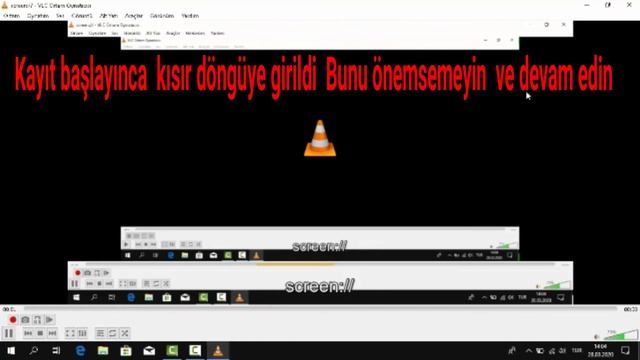Click the elapsed time label
This screenshot has width=640, height=360.
9,309
